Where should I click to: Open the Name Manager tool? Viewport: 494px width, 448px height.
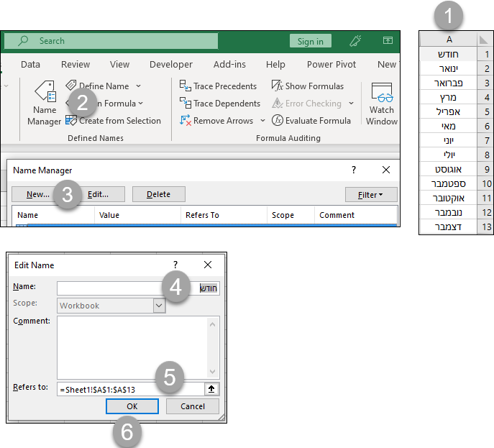pyautogui.click(x=45, y=103)
